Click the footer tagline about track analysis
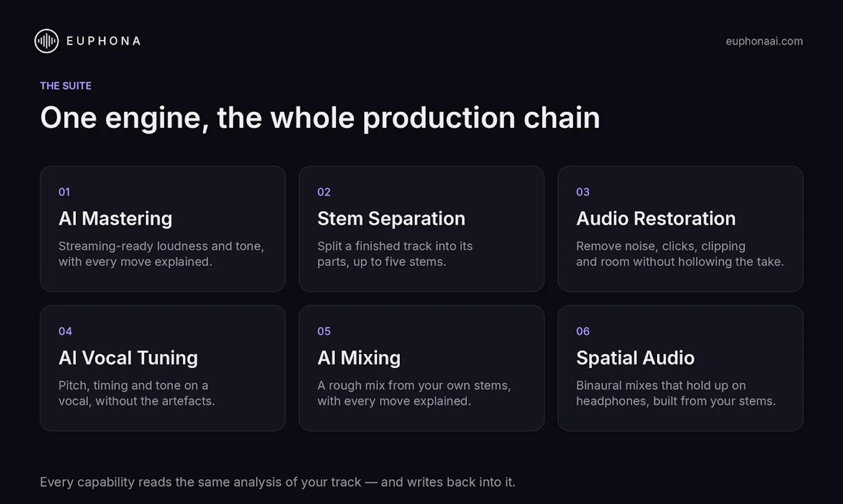Image resolution: width=843 pixels, height=504 pixels. 278,482
